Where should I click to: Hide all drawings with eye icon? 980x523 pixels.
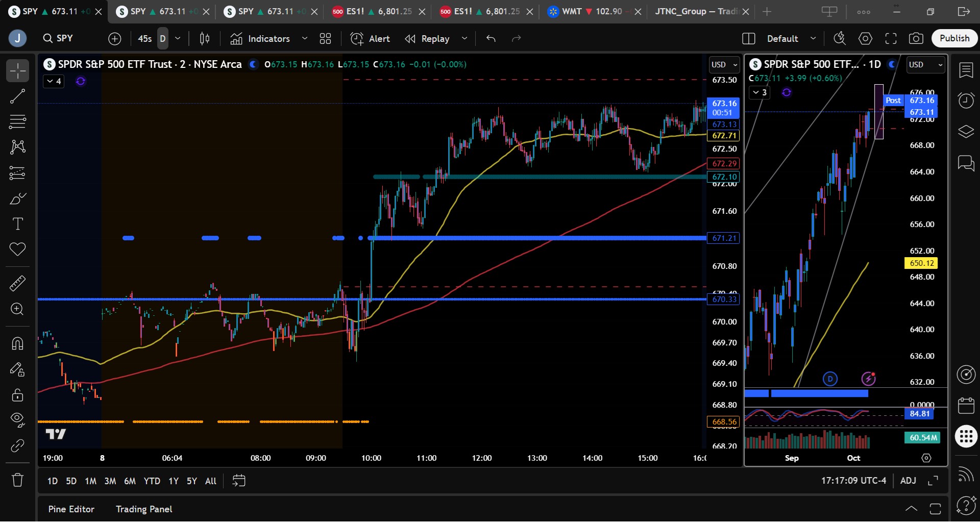click(17, 420)
